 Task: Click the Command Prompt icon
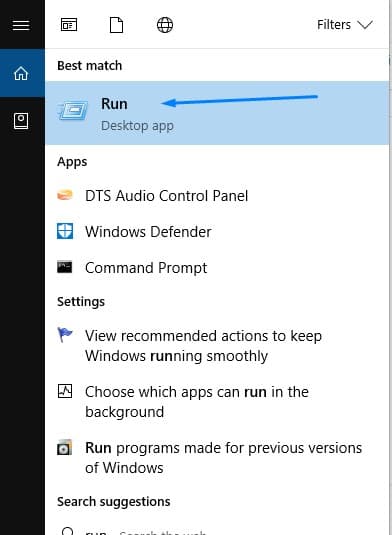tap(65, 267)
